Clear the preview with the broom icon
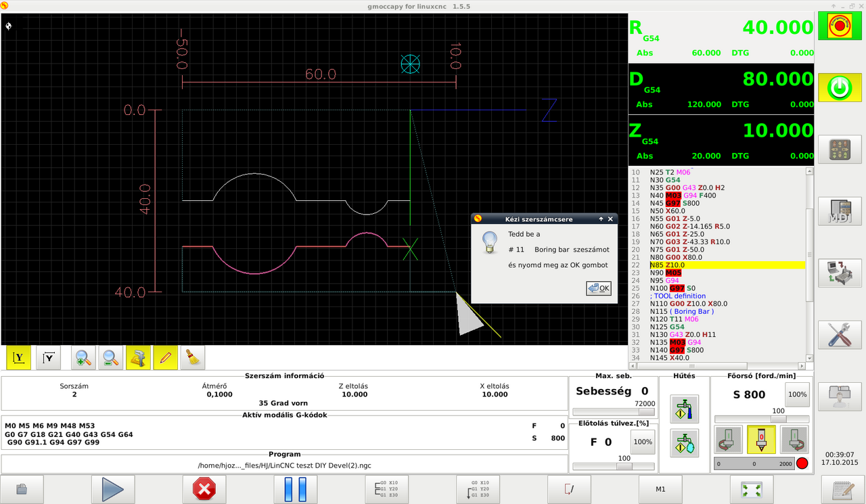The width and height of the screenshot is (866, 504). 192,358
